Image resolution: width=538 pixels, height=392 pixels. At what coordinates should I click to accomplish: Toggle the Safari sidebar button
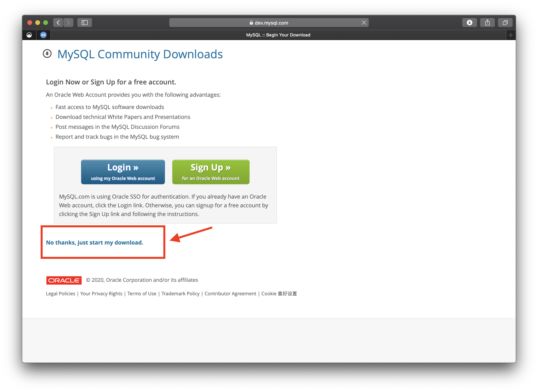[x=84, y=23]
